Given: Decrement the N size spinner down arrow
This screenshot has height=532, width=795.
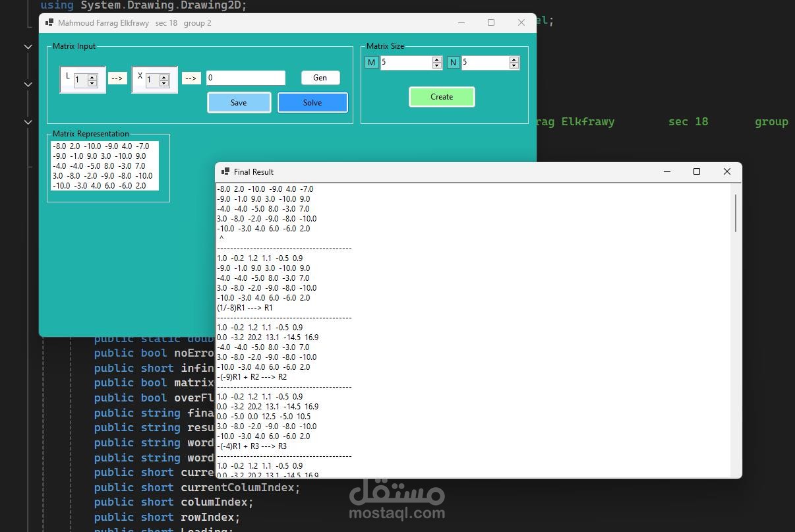Looking at the screenshot, I should [514, 66].
